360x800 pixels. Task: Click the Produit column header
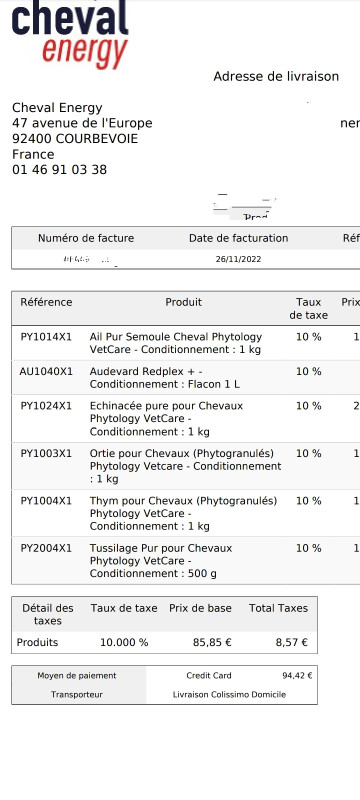[184, 302]
